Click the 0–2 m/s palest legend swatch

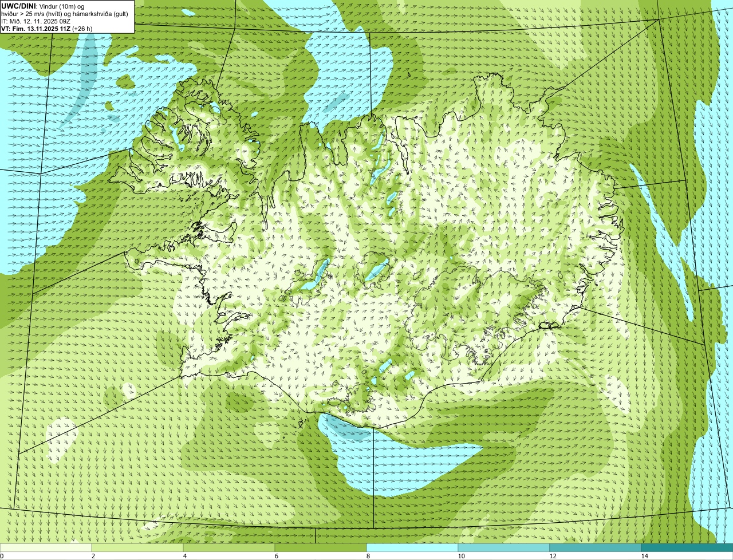click(x=46, y=548)
